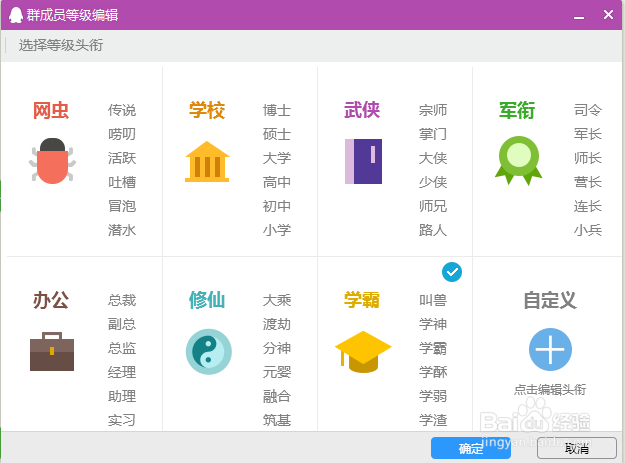
Task: Click the 司令 title text
Action: (x=588, y=110)
